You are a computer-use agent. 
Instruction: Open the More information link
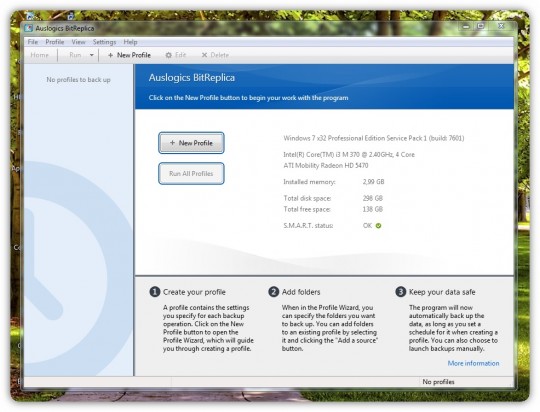pyautogui.click(x=473, y=363)
